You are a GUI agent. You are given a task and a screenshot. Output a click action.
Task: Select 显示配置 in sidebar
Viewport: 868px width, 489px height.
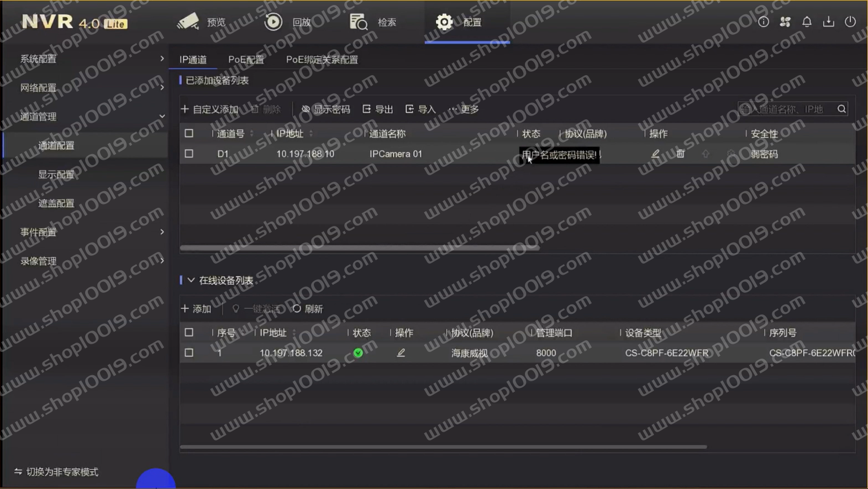click(x=56, y=175)
